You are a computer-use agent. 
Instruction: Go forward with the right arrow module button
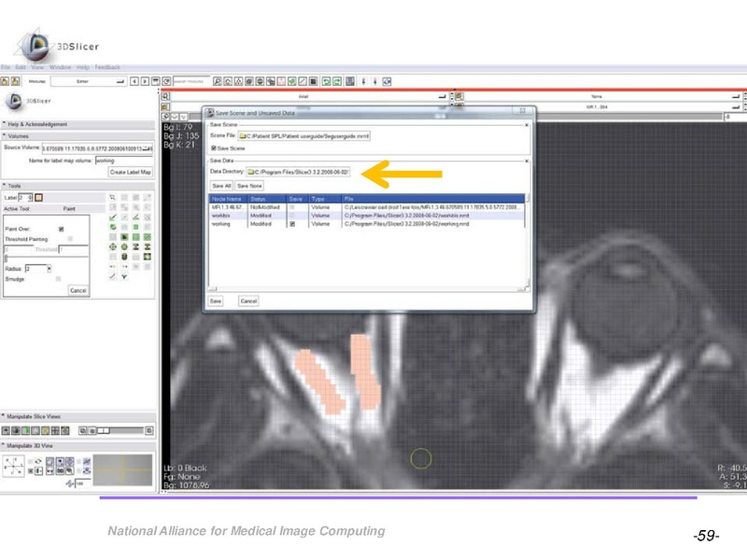point(146,81)
